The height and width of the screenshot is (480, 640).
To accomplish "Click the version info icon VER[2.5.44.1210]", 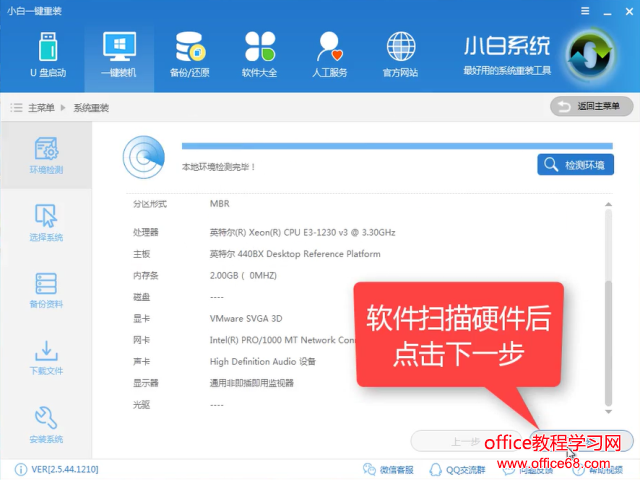I will [21, 470].
